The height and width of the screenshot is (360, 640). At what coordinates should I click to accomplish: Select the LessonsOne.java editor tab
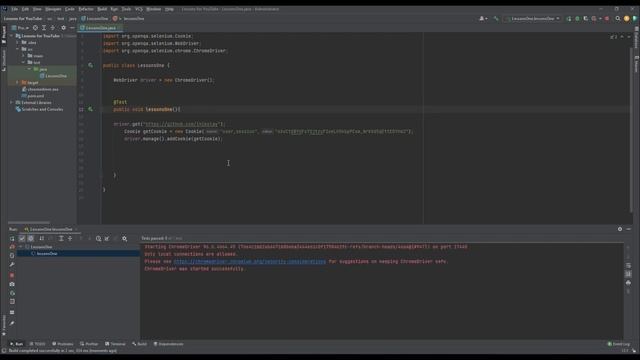[100, 28]
